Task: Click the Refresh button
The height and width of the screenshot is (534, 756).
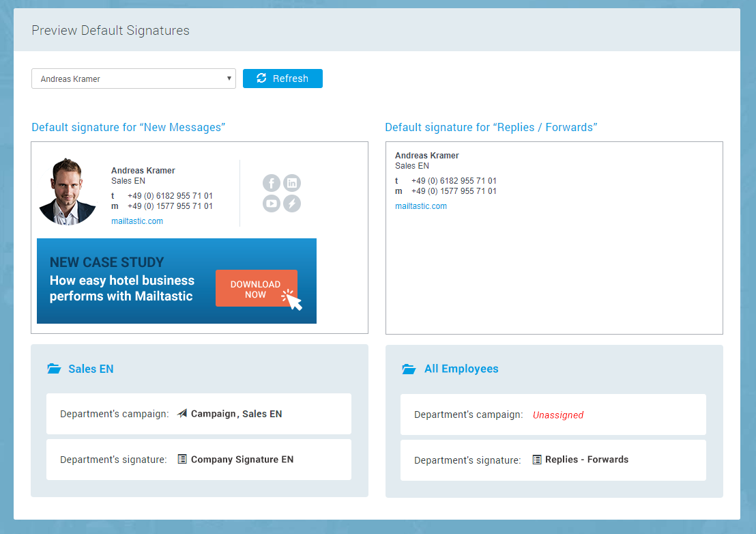Action: (x=282, y=79)
